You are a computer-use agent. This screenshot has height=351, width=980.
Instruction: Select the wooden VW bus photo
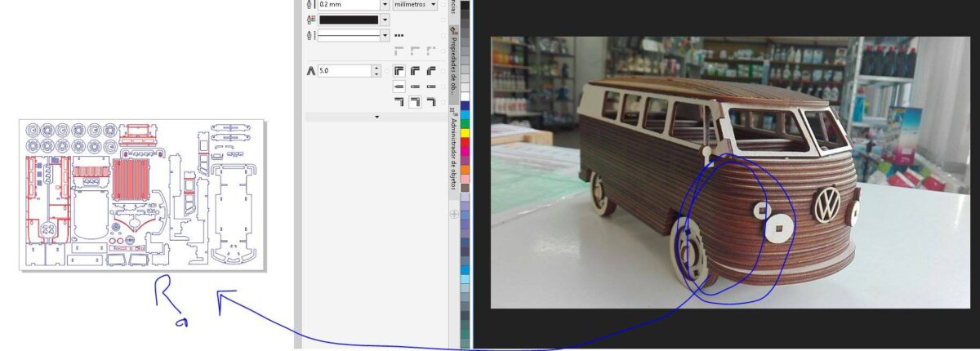[731, 172]
